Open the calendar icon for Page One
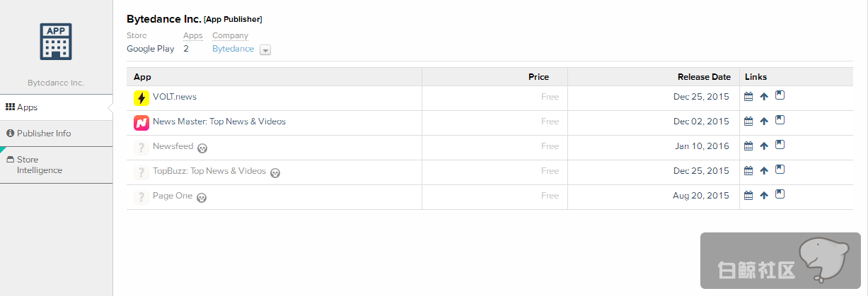Screen dimensions: 868x296 click(748, 196)
